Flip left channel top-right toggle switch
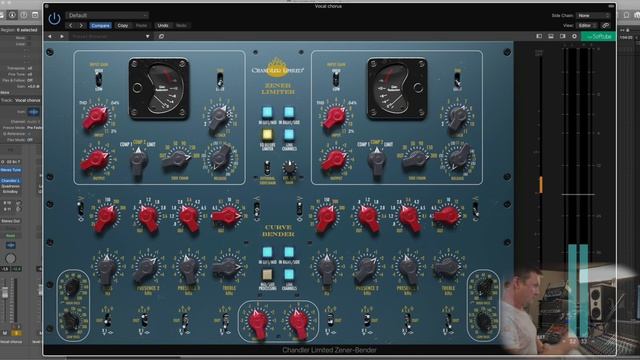The height and width of the screenshot is (360, 640). (x=220, y=80)
